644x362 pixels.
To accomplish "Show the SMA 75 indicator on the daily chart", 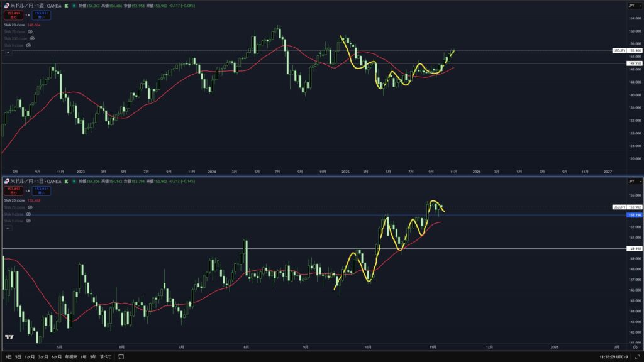I will coord(30,207).
